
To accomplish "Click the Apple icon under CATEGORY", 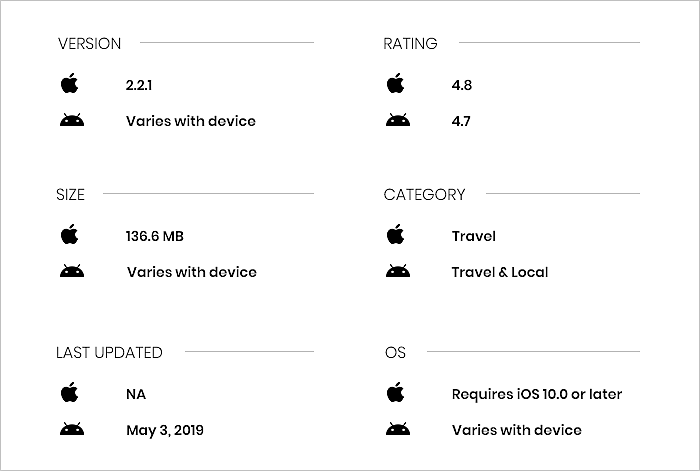I will coord(396,234).
